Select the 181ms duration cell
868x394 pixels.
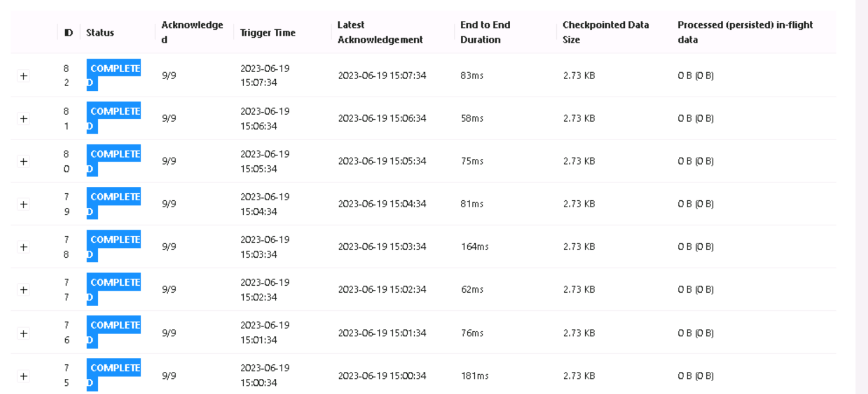475,376
